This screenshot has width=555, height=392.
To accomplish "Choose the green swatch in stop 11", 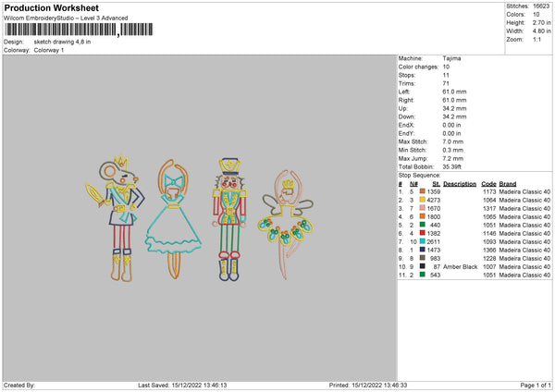I will point(422,274).
